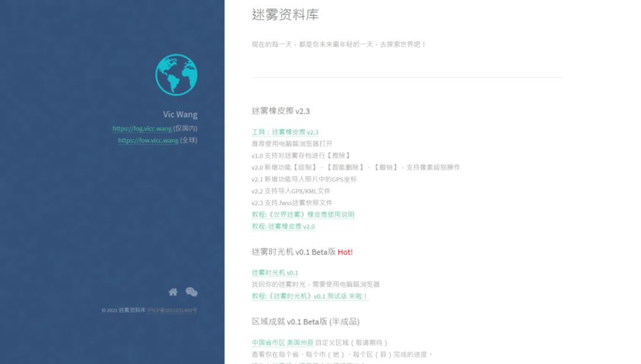
Task: Click the v2.1 GPS坐标 line
Action: [304, 180]
